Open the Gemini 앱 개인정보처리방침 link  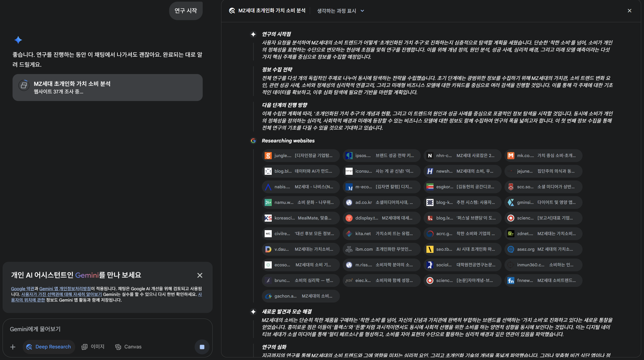tap(65, 289)
